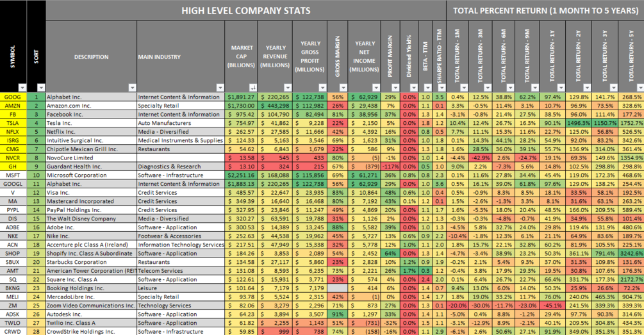Open the DESCRIPTION column filter dropdown
The height and width of the screenshot is (335, 644).
(132, 88)
